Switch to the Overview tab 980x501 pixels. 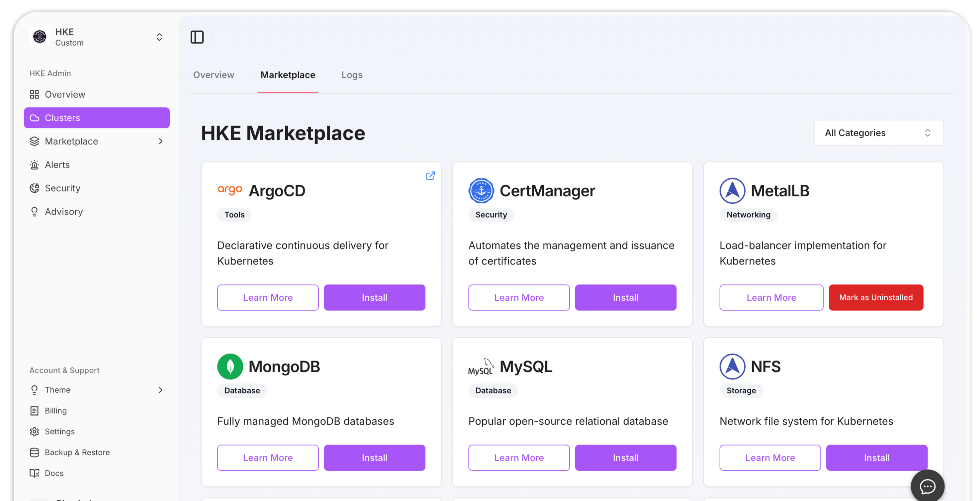click(214, 75)
